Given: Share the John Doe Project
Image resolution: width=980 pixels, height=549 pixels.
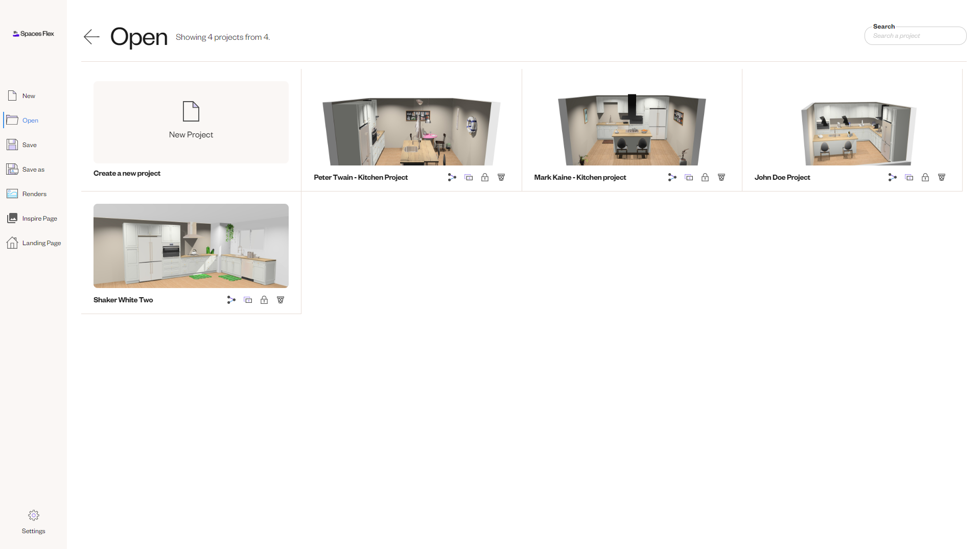Looking at the screenshot, I should [893, 177].
